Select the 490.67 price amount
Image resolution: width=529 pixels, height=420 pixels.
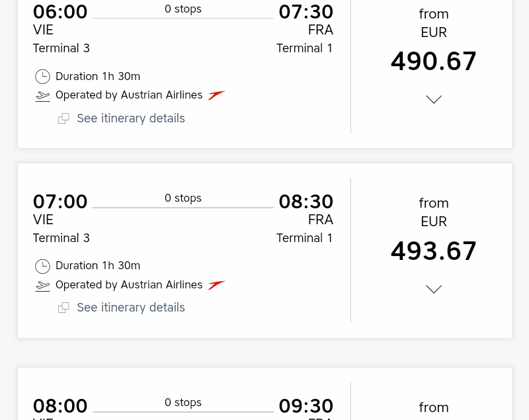coord(434,62)
